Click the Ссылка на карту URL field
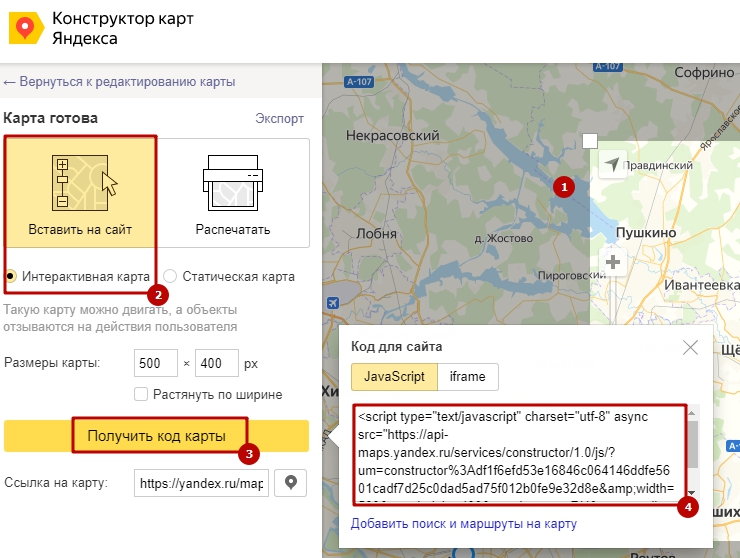The image size is (740, 558). point(201,483)
